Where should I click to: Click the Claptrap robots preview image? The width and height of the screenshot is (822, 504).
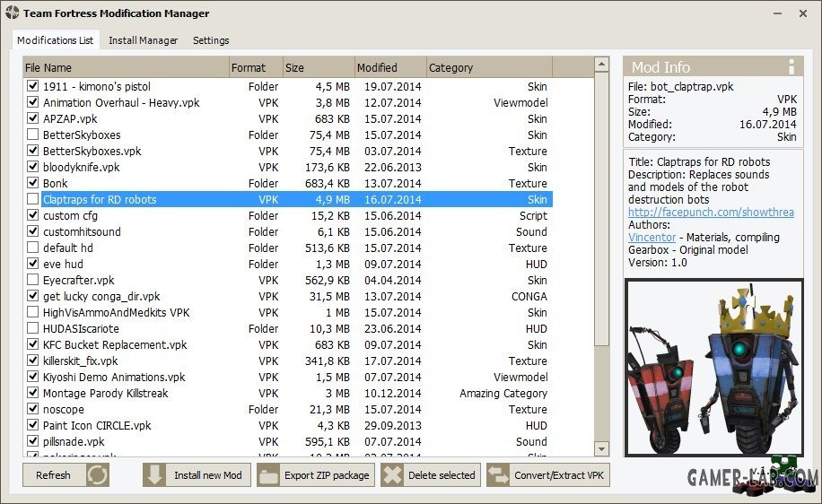713,368
